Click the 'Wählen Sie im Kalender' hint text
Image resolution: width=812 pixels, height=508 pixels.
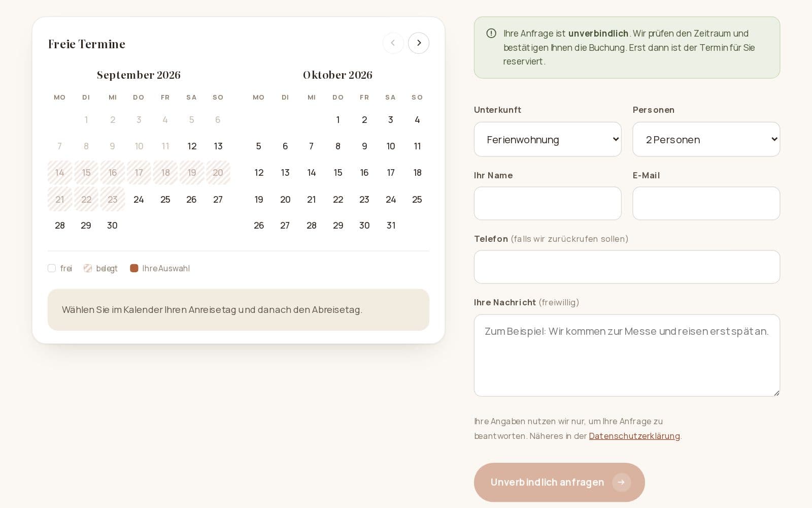212,309
